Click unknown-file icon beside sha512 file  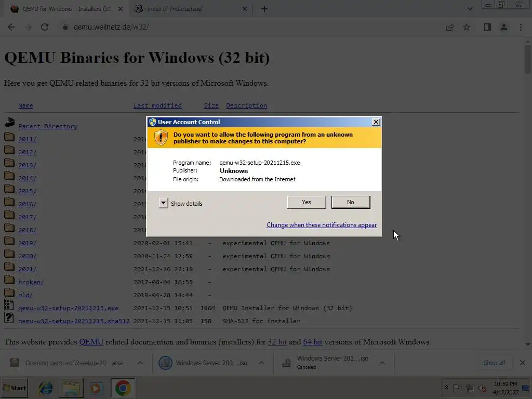9,317
